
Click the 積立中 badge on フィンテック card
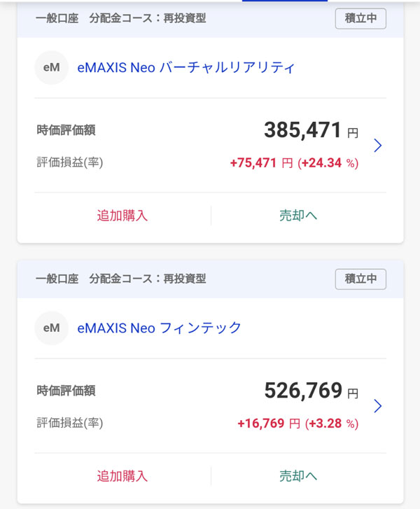[360, 279]
